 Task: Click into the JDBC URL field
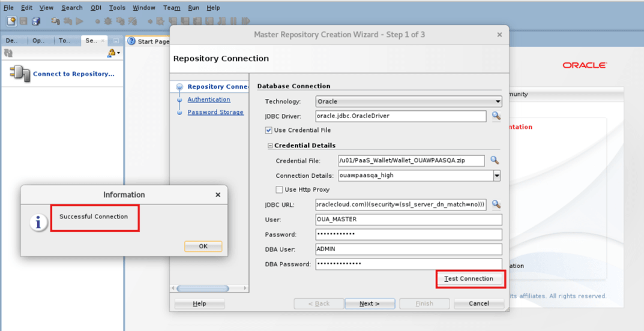(x=401, y=204)
